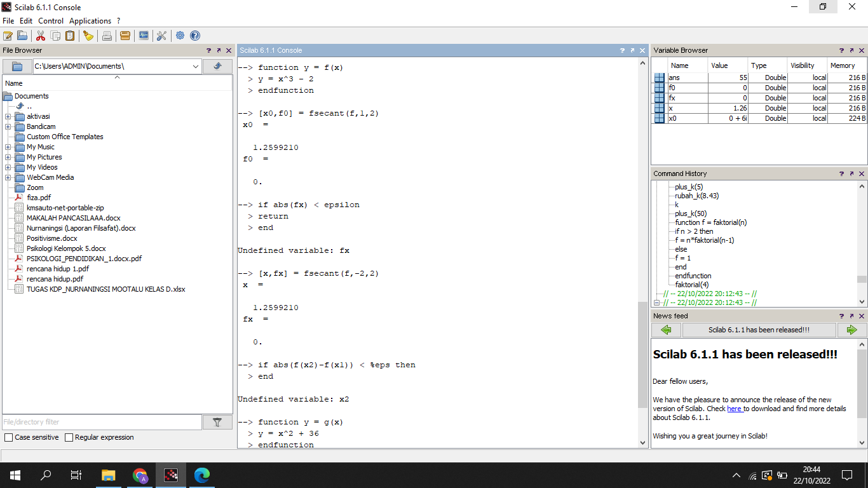The height and width of the screenshot is (488, 868).
Task: Click the Copy toolbar icon
Action: [55, 36]
